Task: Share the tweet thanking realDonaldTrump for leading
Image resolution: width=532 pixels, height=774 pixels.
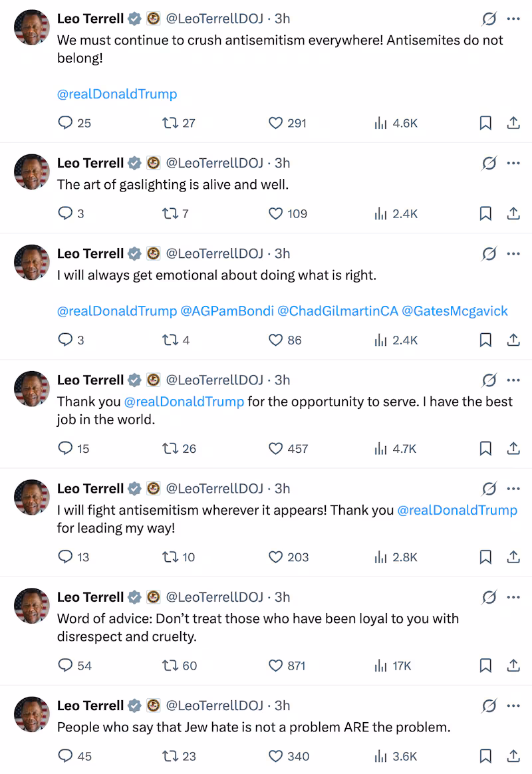Action: [513, 557]
